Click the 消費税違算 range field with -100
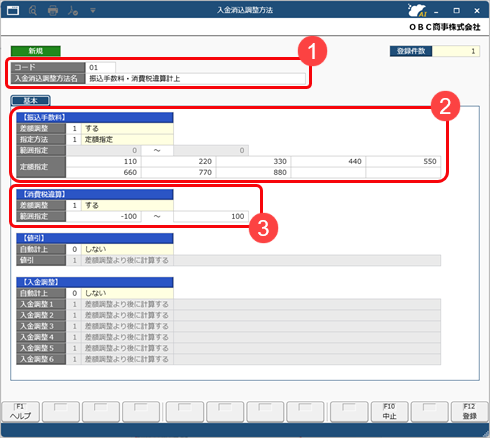Screen dimensions: 490x438 [x=103, y=216]
